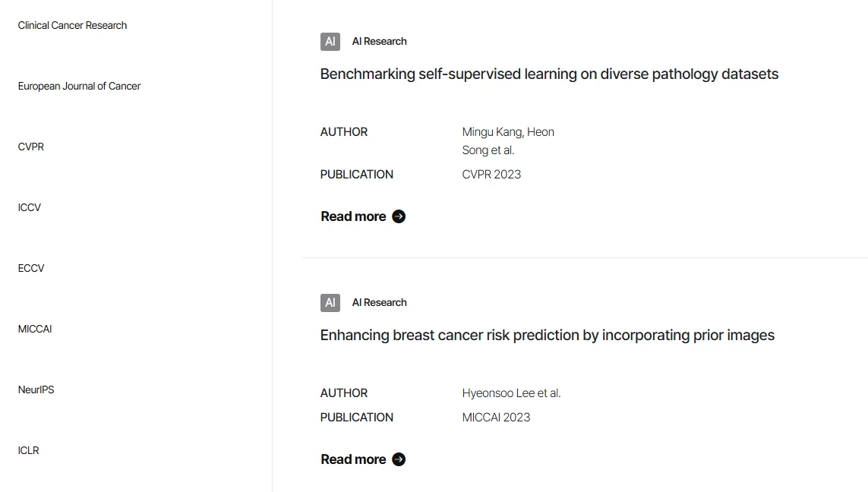The image size is (868, 492).
Task: Click the AI Research label above the benchmarking paper
Action: pos(379,42)
